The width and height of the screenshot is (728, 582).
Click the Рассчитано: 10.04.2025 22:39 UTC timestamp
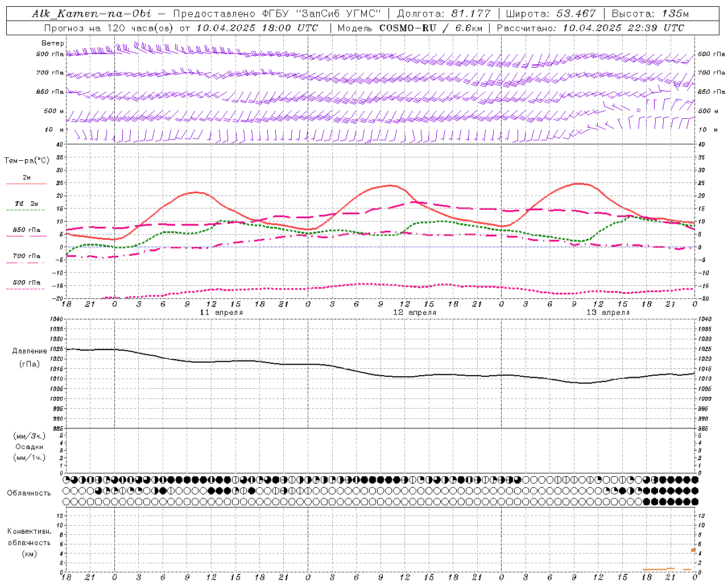click(590, 28)
